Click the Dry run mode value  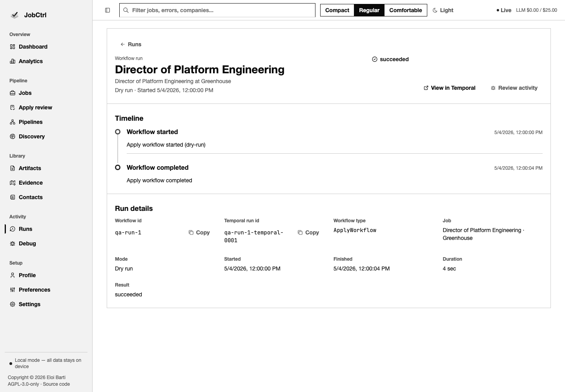click(x=124, y=269)
